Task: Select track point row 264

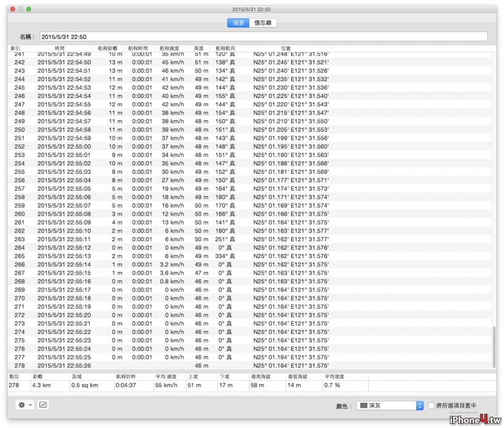Action: click(250, 248)
